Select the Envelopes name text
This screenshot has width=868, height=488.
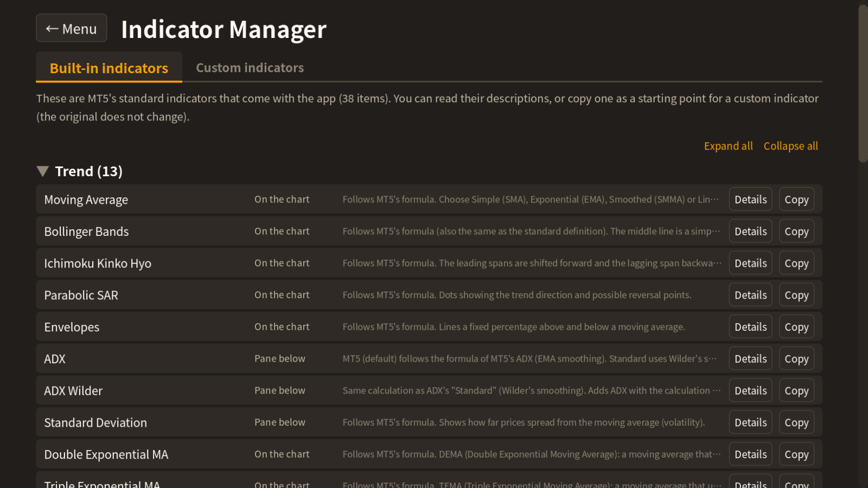coord(72,327)
